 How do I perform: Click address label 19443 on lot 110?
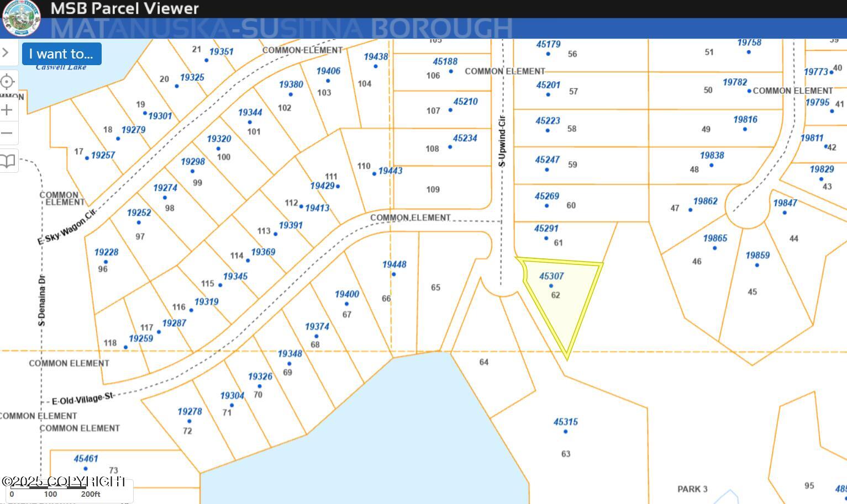tap(390, 171)
